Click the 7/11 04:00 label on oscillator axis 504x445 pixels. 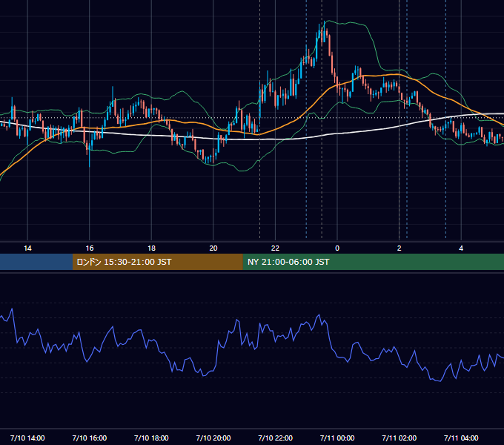point(461,438)
